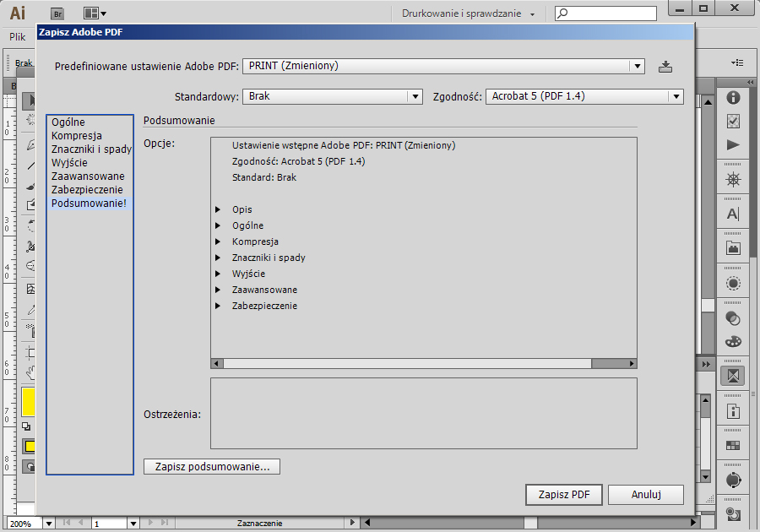Click the Anuluj button

coord(646,495)
